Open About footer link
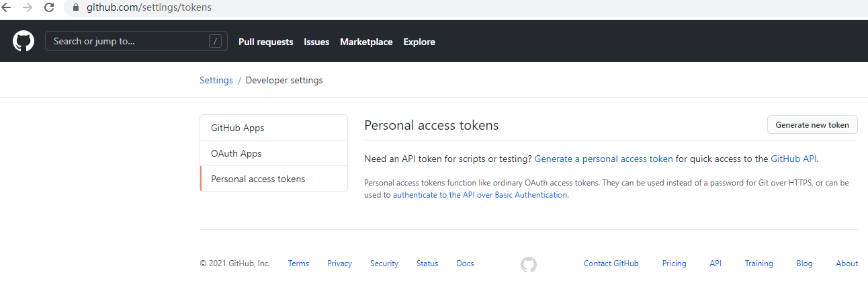The height and width of the screenshot is (285, 868). click(x=847, y=263)
